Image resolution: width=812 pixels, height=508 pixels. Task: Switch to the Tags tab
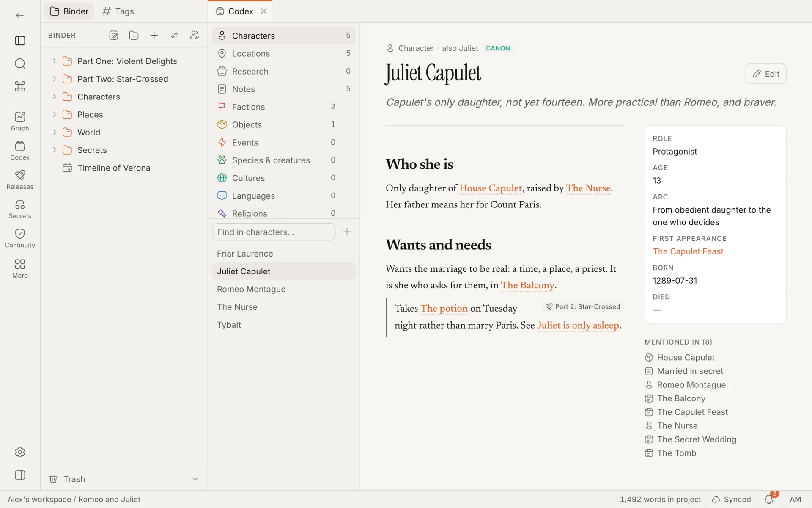click(x=118, y=11)
